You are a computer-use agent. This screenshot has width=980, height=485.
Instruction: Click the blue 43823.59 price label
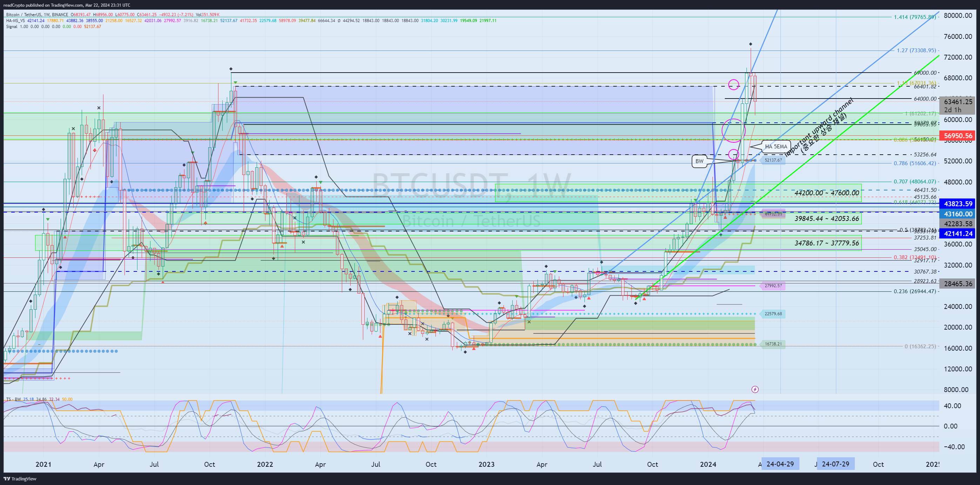pyautogui.click(x=958, y=204)
